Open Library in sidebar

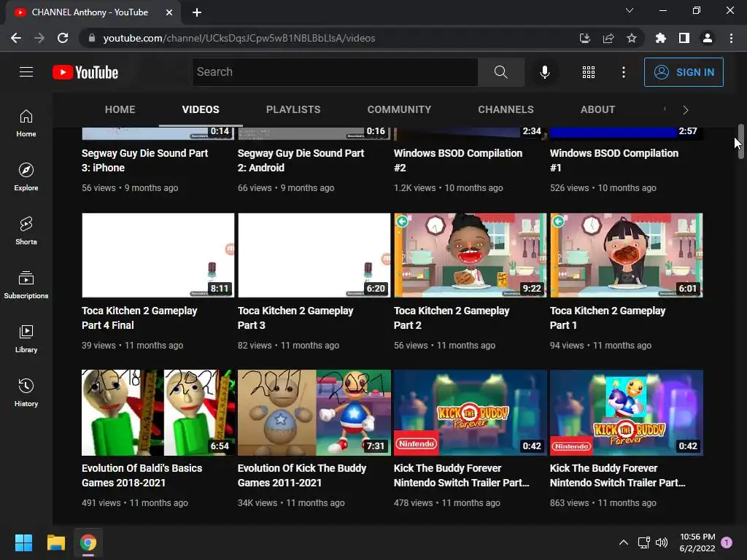click(26, 338)
